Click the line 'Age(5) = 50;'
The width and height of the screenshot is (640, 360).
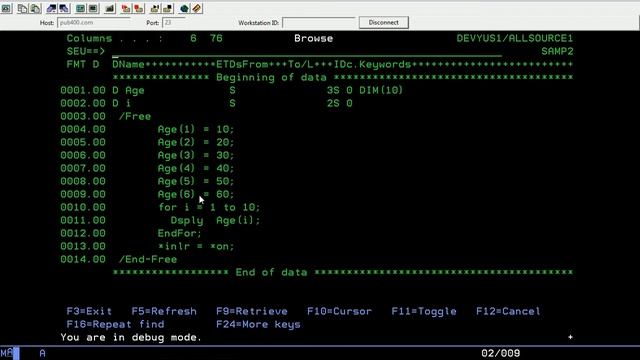click(196, 182)
